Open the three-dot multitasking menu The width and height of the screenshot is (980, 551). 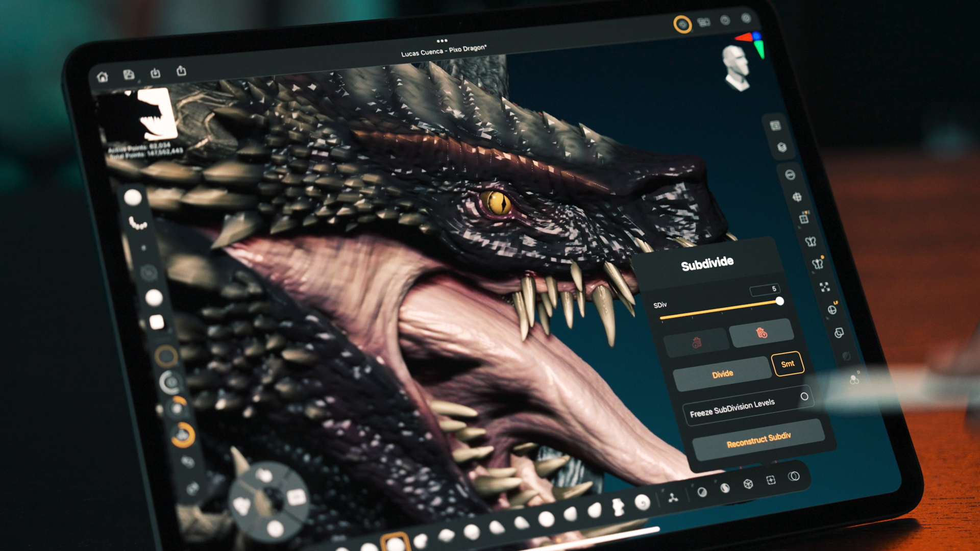442,40
